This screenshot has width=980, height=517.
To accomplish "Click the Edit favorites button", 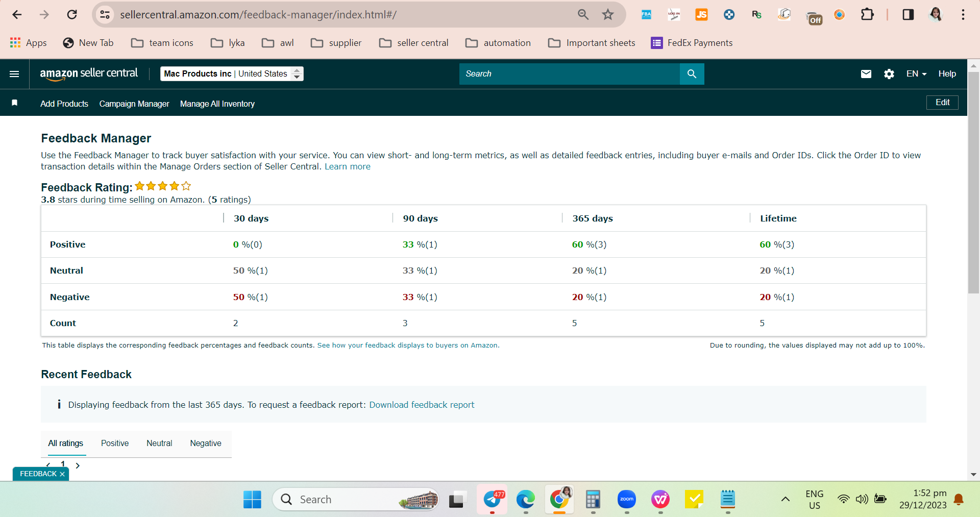I will (x=942, y=103).
